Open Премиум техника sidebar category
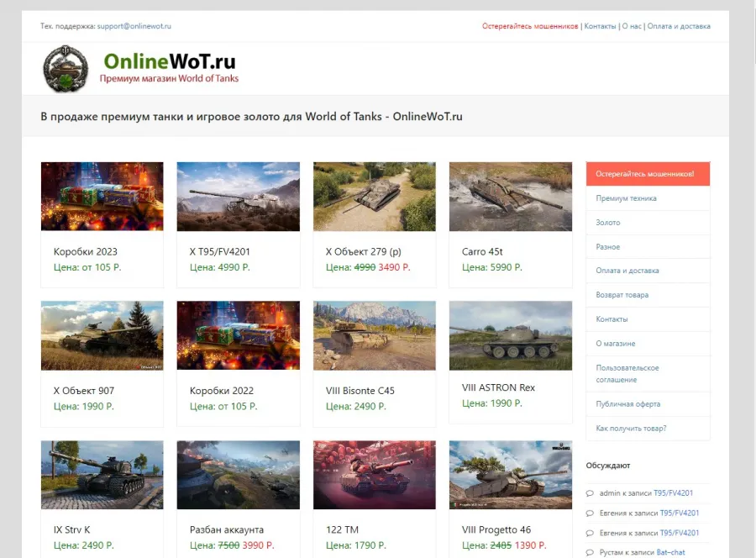Viewport: 756px width, 558px height. (x=648, y=198)
